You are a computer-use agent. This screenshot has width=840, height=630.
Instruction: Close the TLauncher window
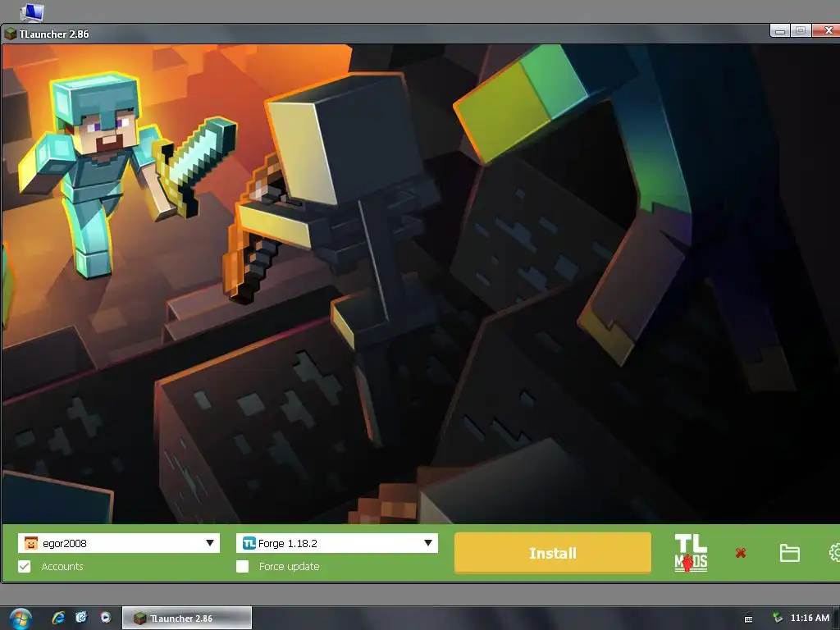[826, 31]
